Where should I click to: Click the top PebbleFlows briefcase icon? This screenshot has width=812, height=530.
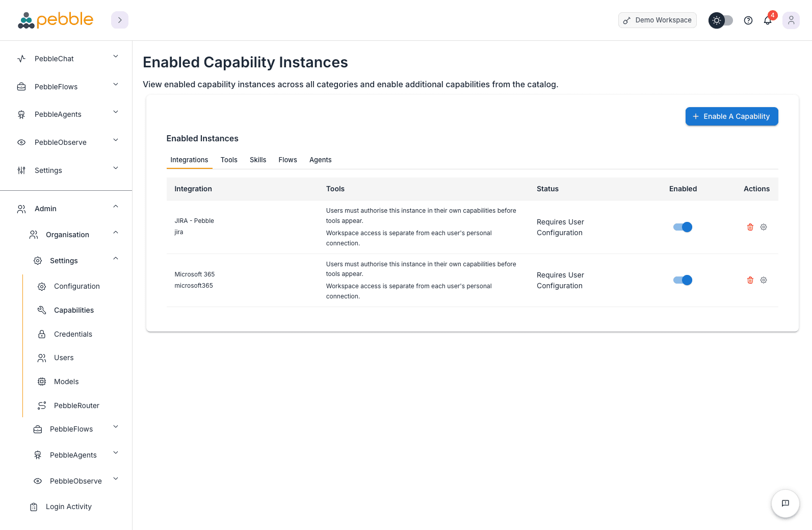coord(21,87)
